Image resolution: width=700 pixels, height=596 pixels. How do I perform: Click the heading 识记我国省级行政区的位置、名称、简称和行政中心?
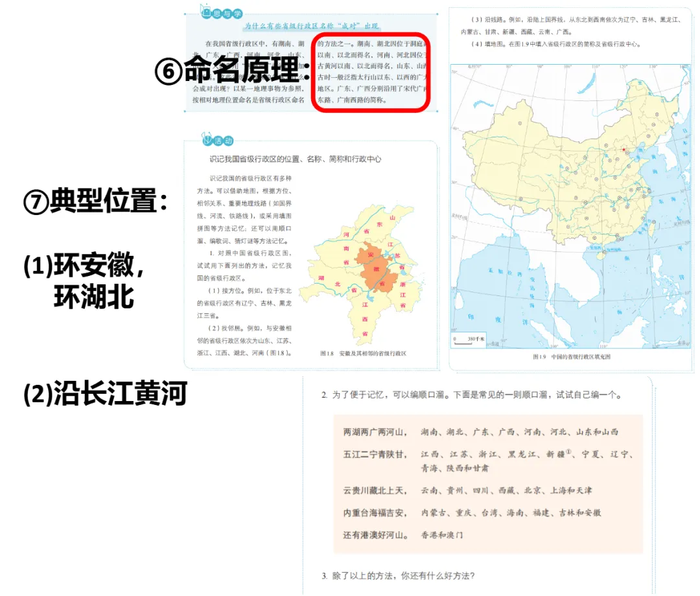coord(296,159)
